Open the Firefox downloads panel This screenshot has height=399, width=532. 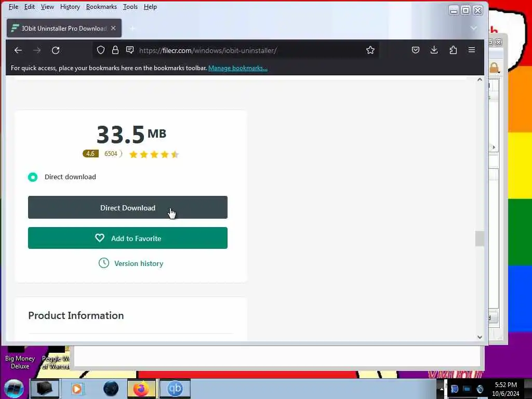tap(434, 50)
